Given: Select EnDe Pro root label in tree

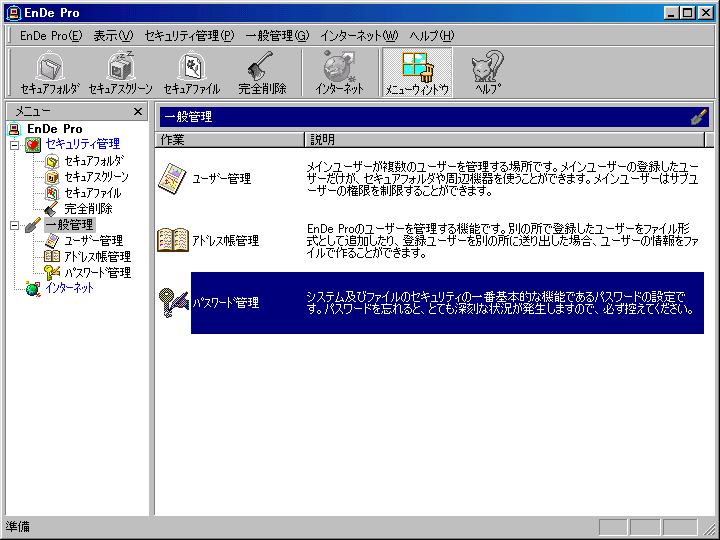Looking at the screenshot, I should 55,129.
